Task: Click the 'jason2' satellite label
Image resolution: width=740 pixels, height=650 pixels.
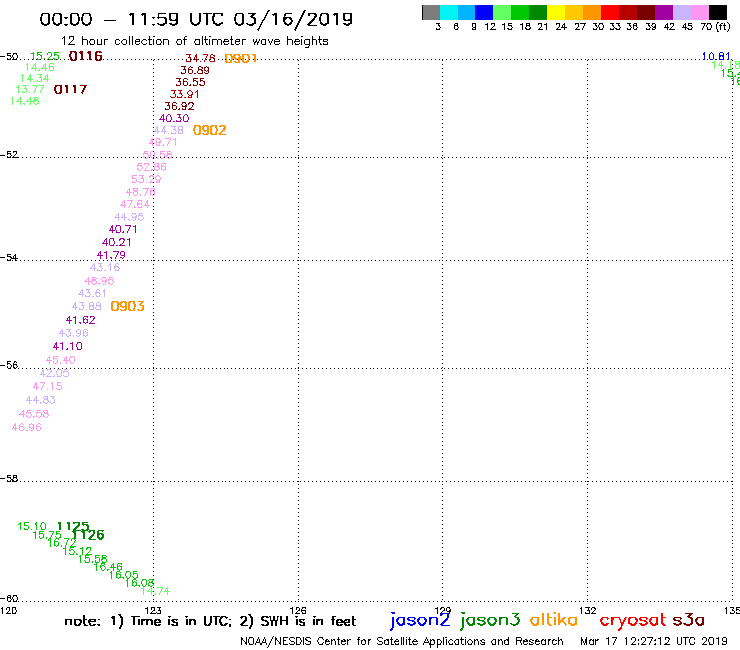Action: coord(420,620)
